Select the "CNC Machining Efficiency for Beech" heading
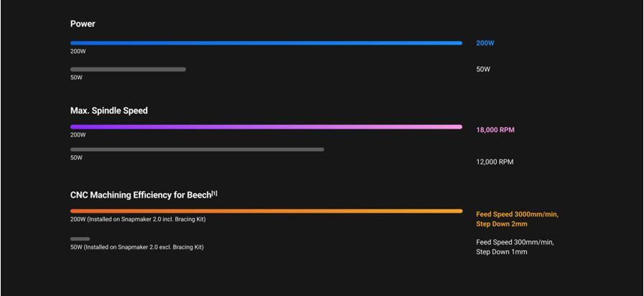Image resolution: width=644 pixels, height=296 pixels. [x=140, y=195]
